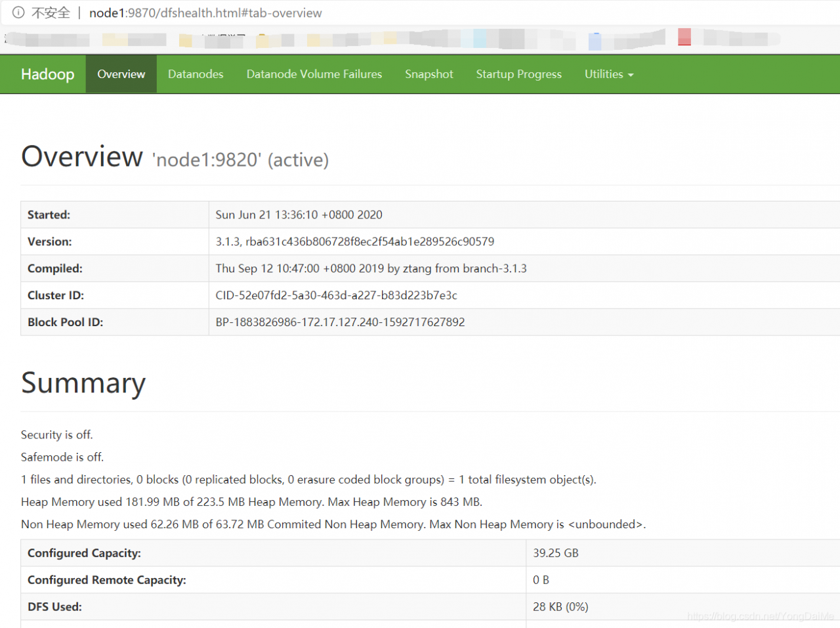The width and height of the screenshot is (840, 628).
Task: Click the DFS Used: label
Action: [x=54, y=607]
